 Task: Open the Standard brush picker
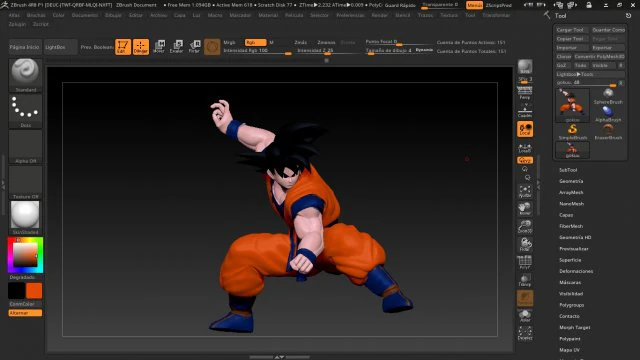click(25, 76)
